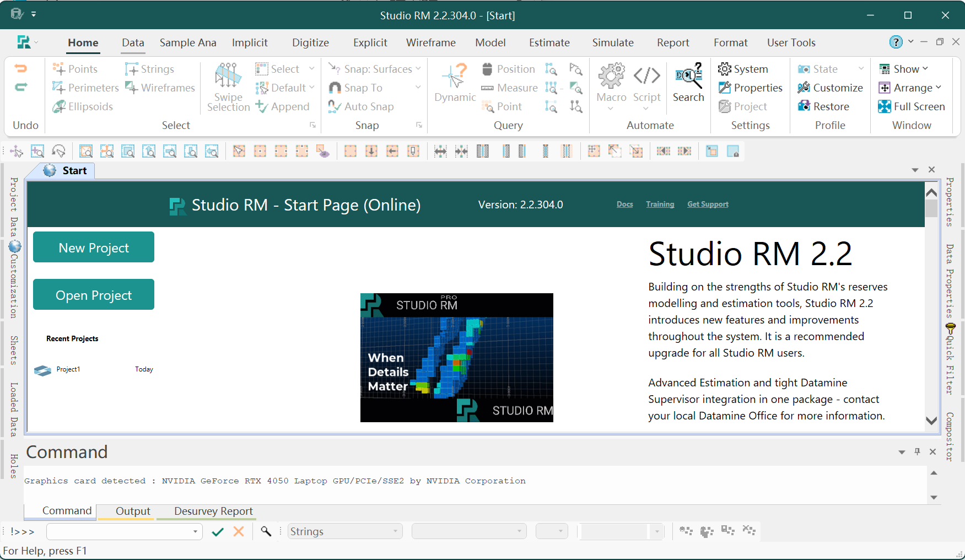This screenshot has height=560, width=965.
Task: Click the Undo arrow icon
Action: click(21, 68)
